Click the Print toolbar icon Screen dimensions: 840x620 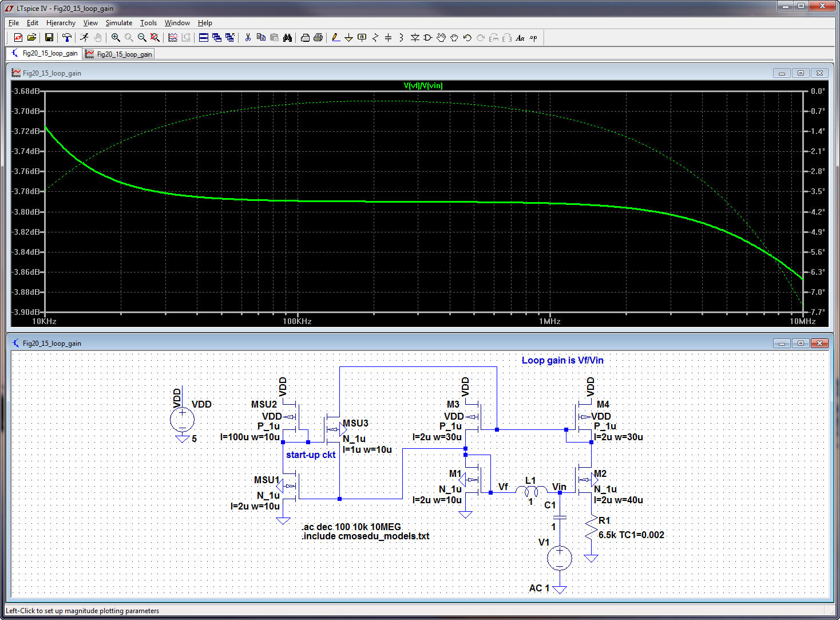[318, 38]
